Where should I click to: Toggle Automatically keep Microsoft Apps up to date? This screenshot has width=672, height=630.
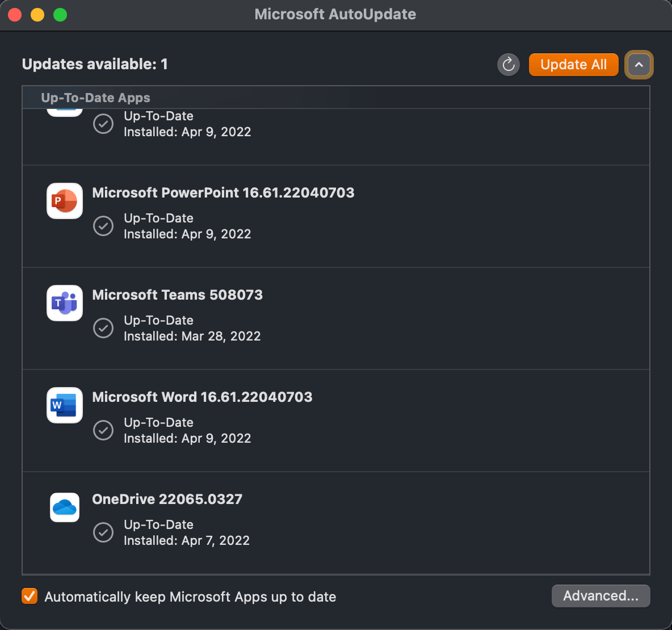30,596
